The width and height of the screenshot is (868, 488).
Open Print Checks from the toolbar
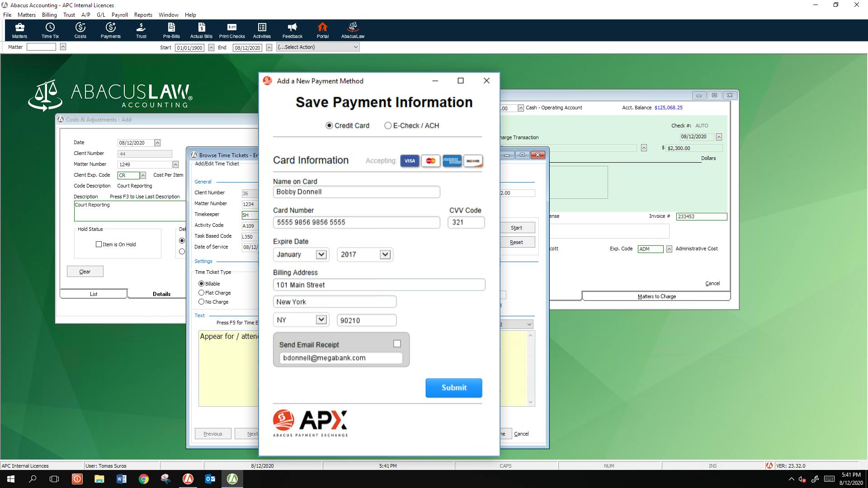pos(231,30)
